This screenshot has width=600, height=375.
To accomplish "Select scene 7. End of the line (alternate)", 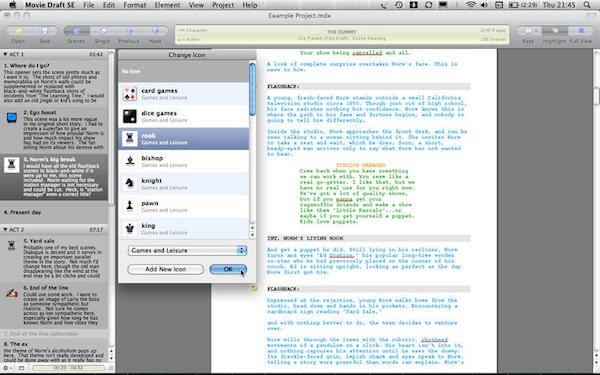I will (x=54, y=334).
